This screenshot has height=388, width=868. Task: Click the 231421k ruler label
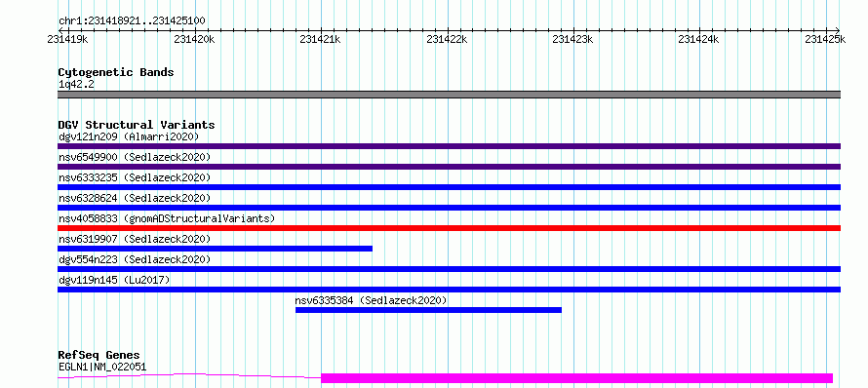coord(320,39)
